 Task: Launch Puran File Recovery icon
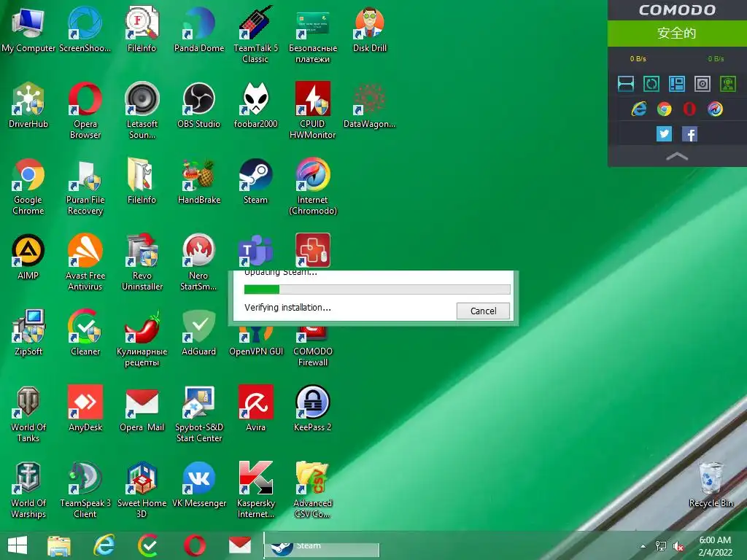[85, 186]
